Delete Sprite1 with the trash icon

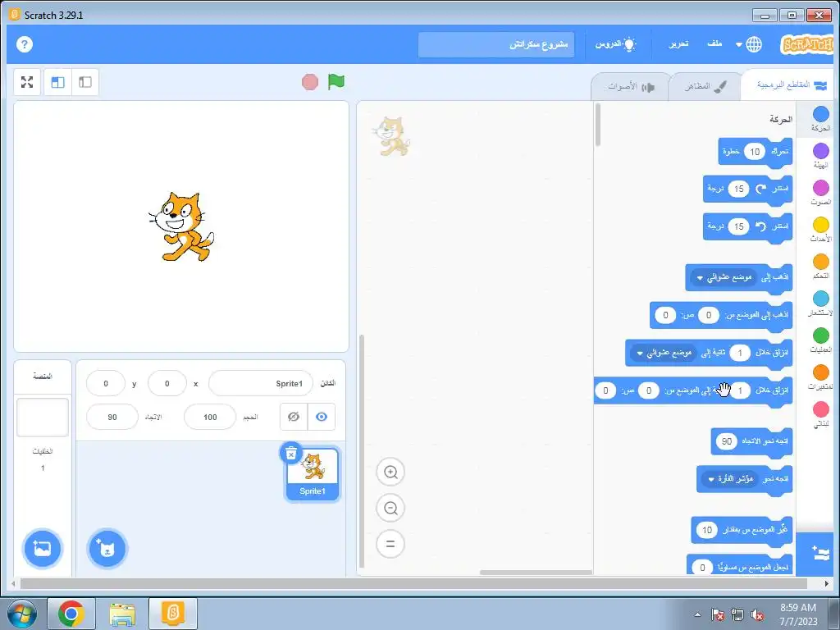(291, 454)
